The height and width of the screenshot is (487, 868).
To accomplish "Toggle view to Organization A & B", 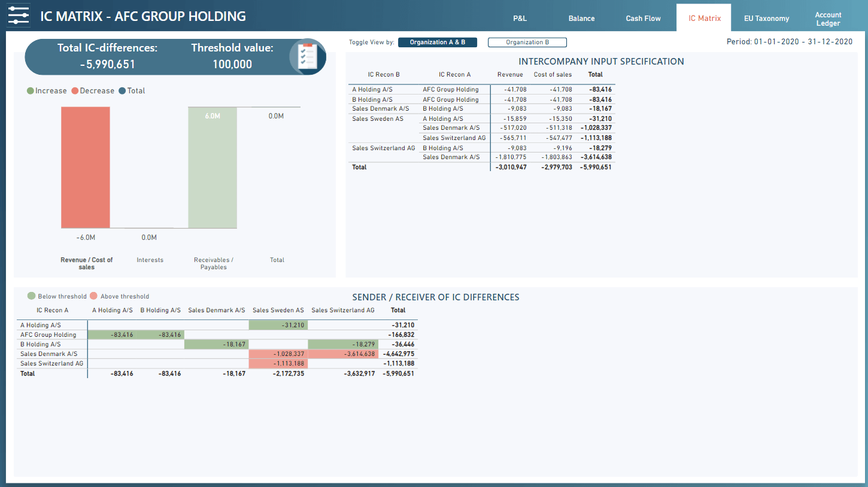I will pos(437,42).
